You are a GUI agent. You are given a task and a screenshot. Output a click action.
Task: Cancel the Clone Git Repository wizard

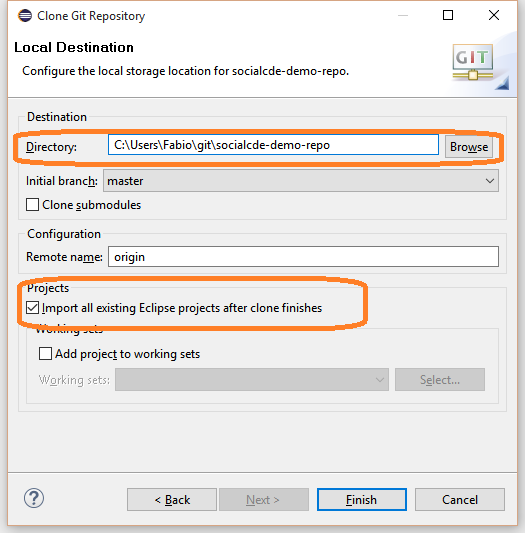click(x=460, y=500)
